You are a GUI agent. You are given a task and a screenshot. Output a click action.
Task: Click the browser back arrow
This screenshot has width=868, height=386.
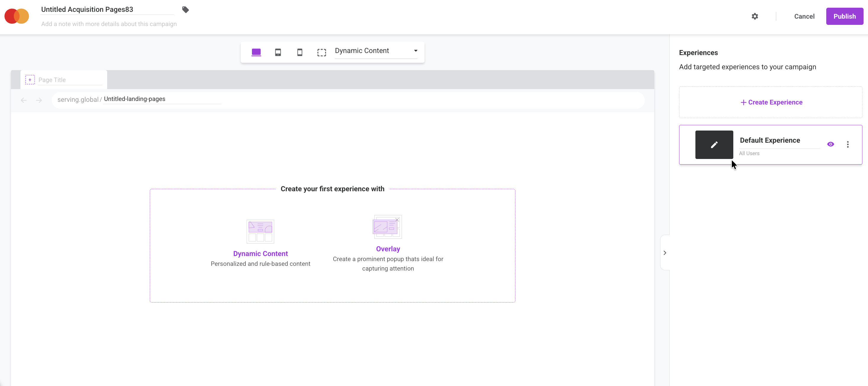[x=24, y=100]
